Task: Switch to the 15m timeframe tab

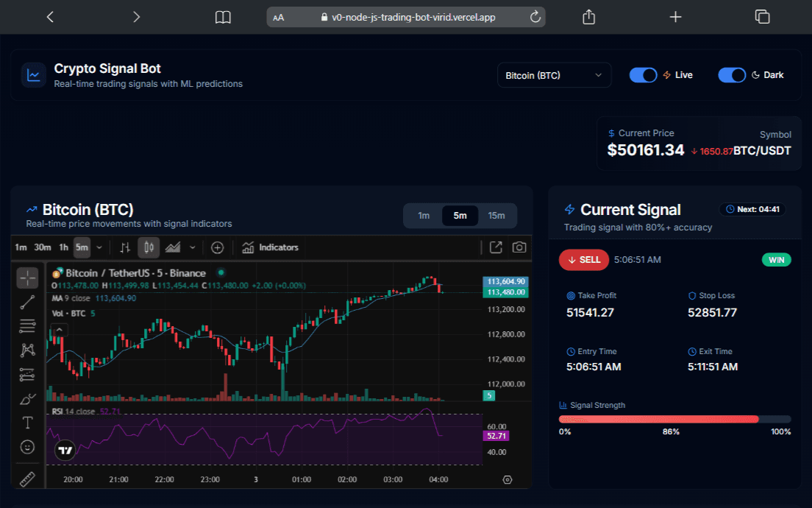Action: click(x=496, y=216)
